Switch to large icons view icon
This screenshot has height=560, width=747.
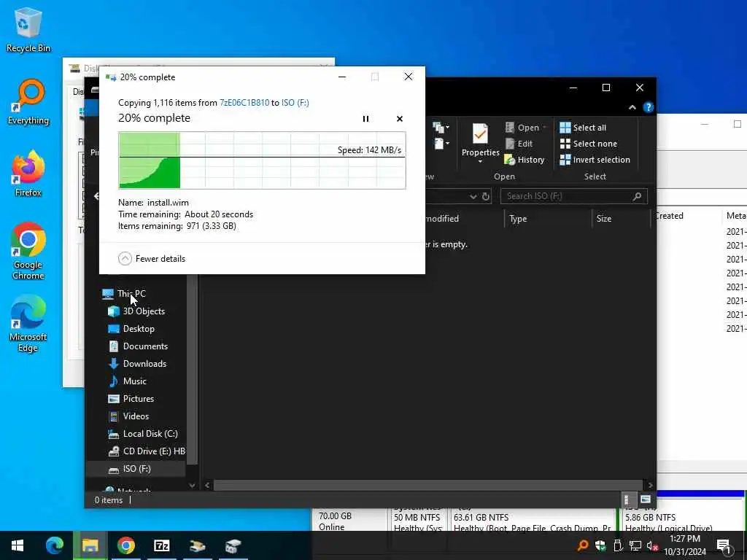click(645, 499)
